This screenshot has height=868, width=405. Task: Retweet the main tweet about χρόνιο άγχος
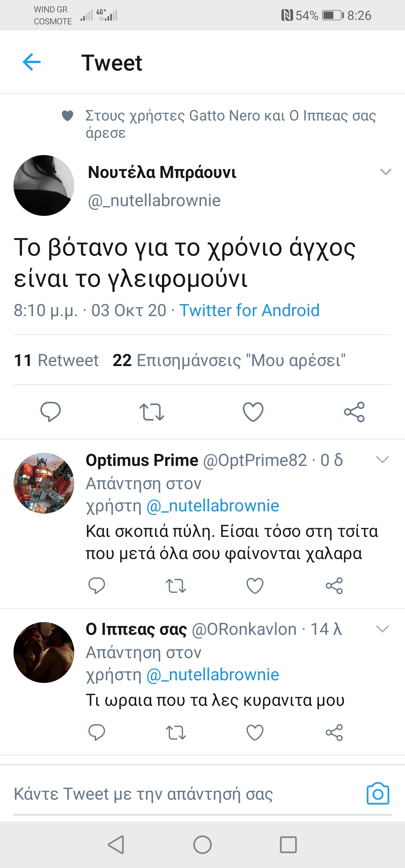pos(152,412)
